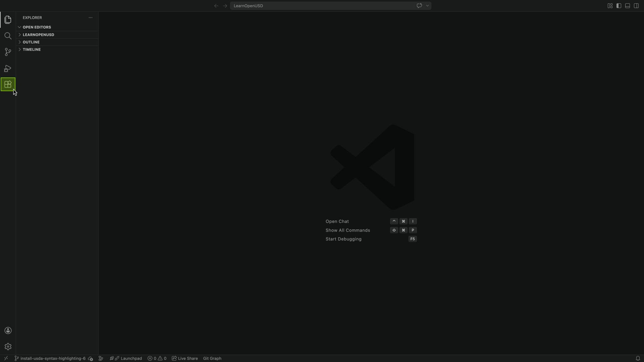Click the EXPLORER panel title
This screenshot has width=644, height=362.
click(33, 17)
